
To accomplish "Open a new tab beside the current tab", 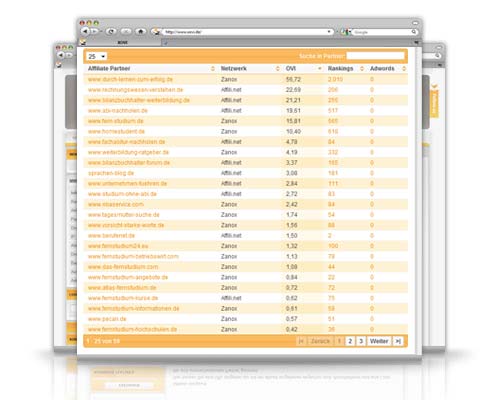I will [166, 43].
